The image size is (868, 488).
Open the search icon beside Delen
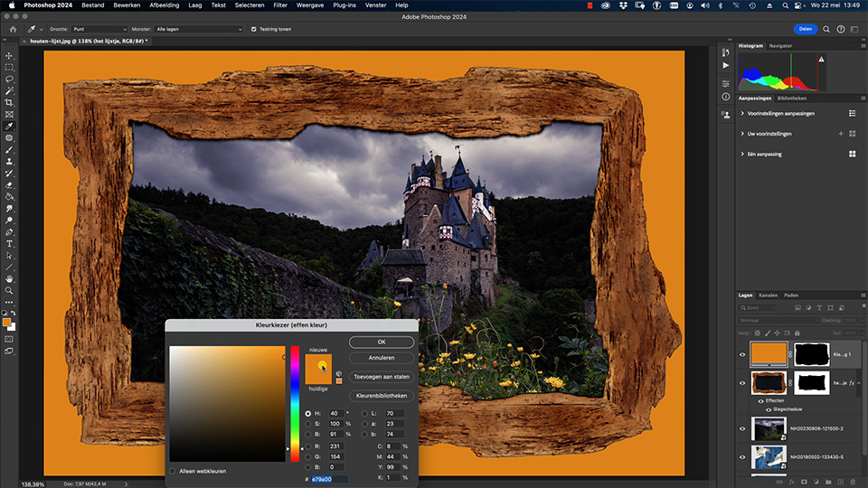click(826, 29)
